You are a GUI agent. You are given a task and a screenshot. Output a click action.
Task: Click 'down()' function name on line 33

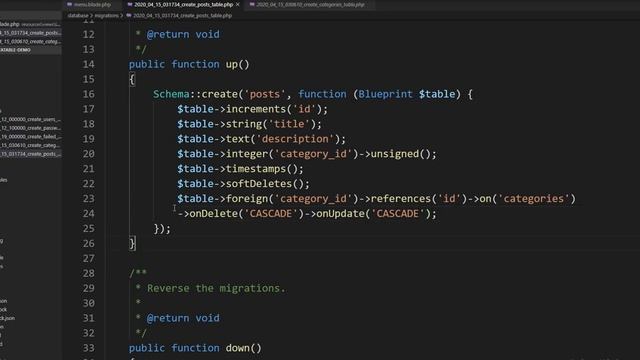point(243,348)
